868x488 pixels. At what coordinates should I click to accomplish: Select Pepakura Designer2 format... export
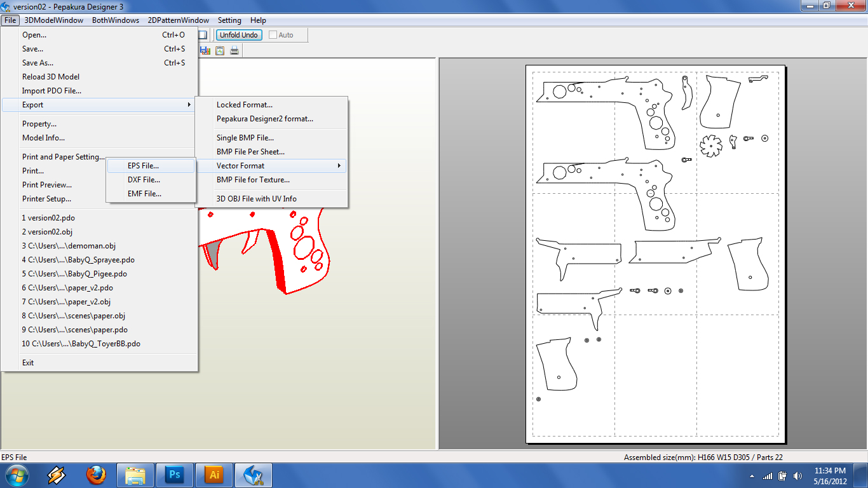click(271, 119)
